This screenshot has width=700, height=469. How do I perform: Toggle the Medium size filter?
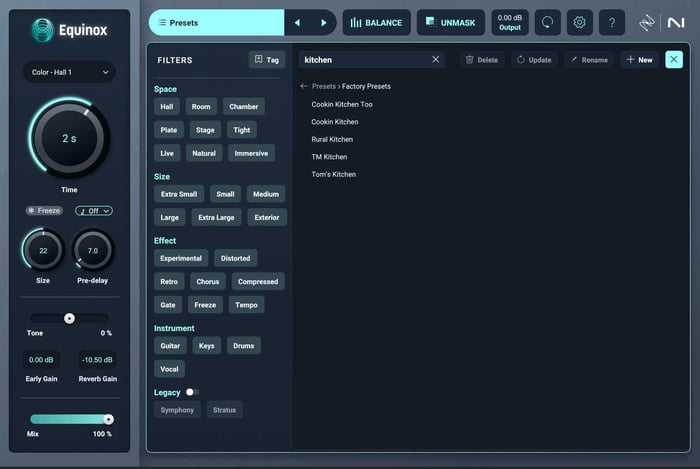266,194
